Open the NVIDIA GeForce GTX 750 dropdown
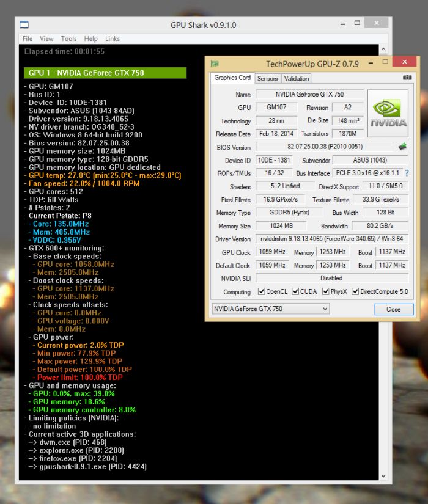Image resolution: width=428 pixels, height=504 pixels. coord(270,309)
